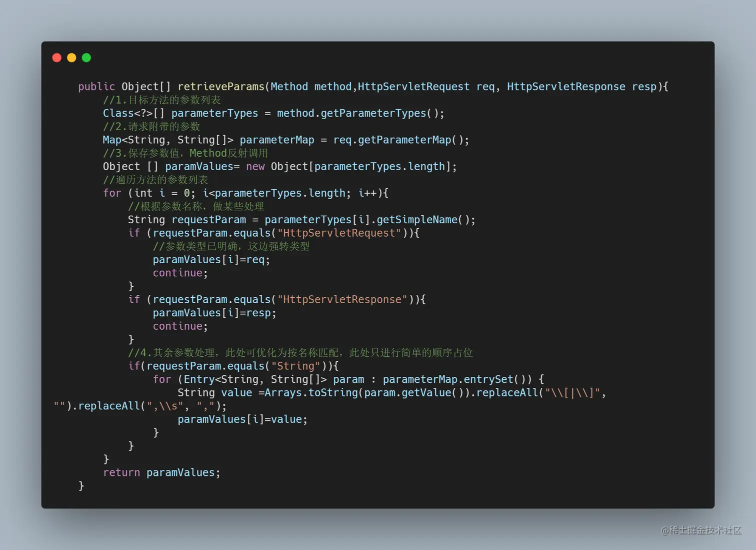This screenshot has height=550, width=756.
Task: Click 'paramValues[i]=value;' statement
Action: pyautogui.click(x=242, y=419)
